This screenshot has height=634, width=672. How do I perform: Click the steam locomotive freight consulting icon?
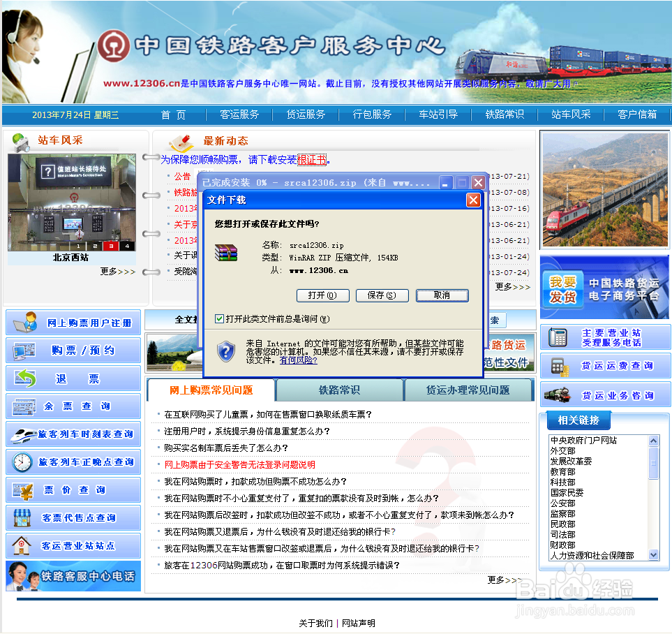tap(558, 395)
